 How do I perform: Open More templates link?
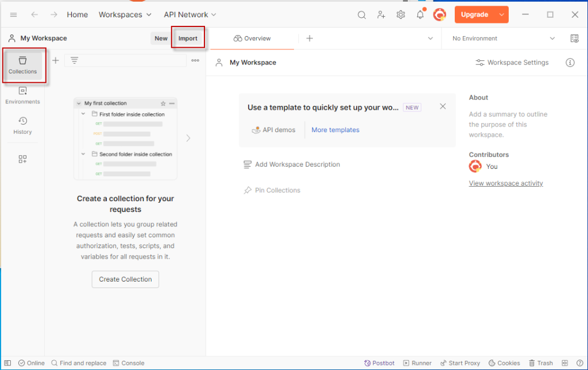pyautogui.click(x=335, y=130)
